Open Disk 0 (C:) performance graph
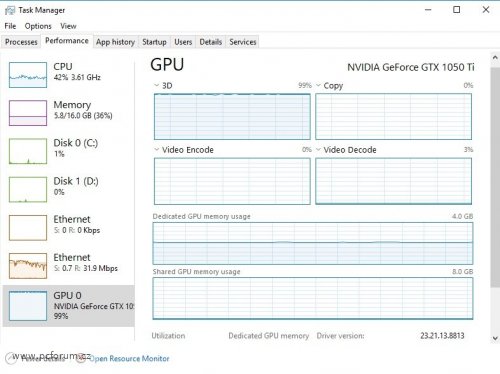500x374 pixels. (28, 151)
